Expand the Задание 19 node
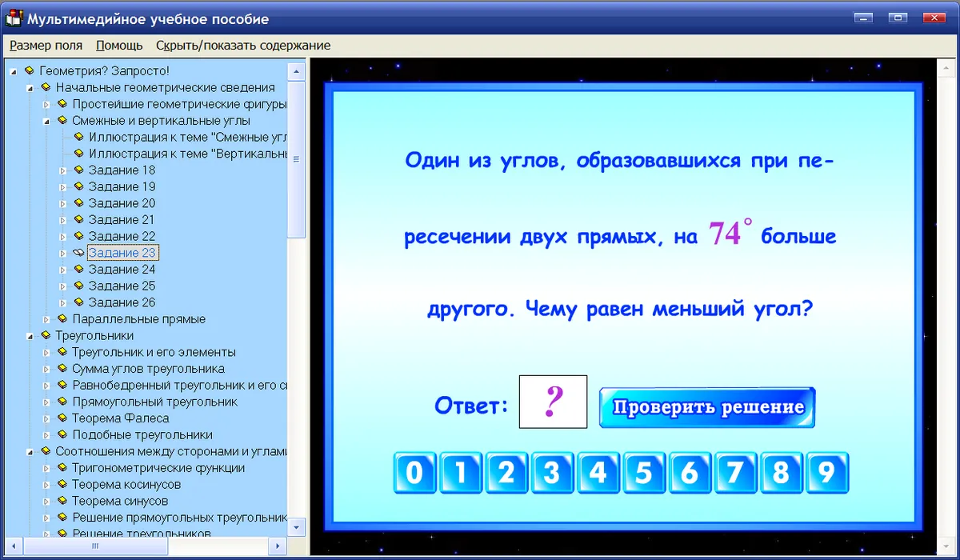This screenshot has height=560, width=960. tap(63, 187)
